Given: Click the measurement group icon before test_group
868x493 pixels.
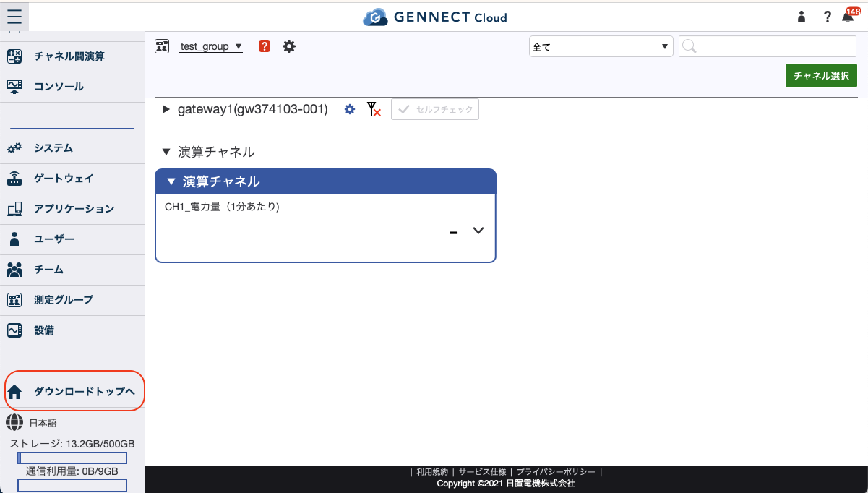Looking at the screenshot, I should tap(162, 46).
